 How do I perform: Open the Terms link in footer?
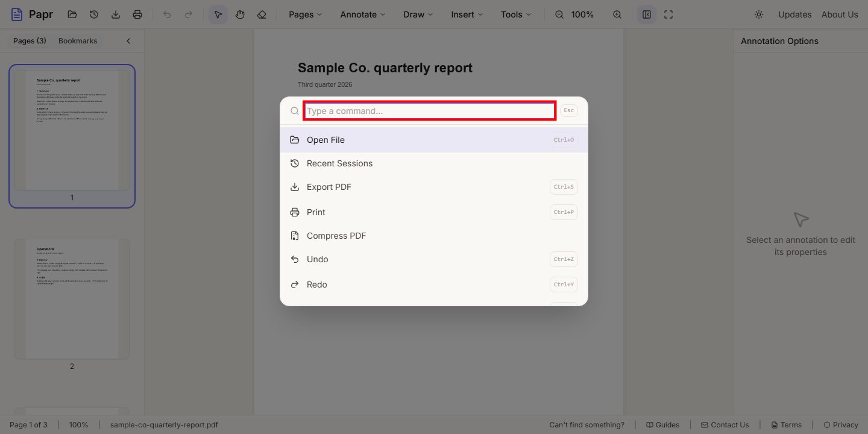(786, 425)
